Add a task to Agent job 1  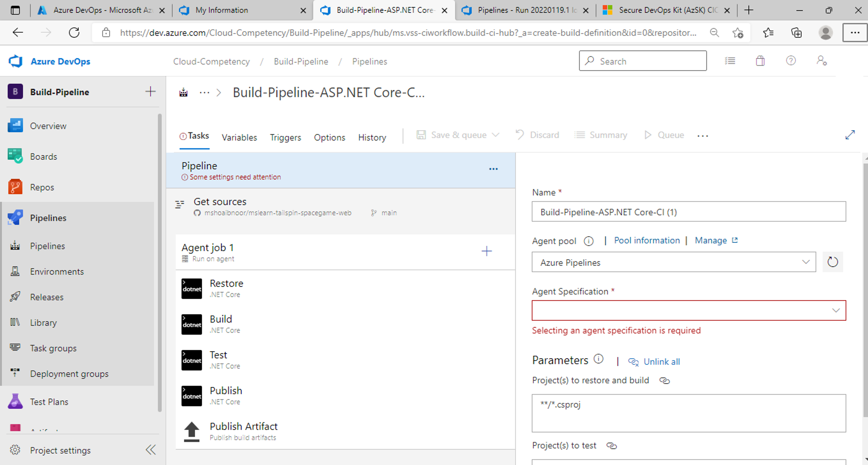pos(487,251)
